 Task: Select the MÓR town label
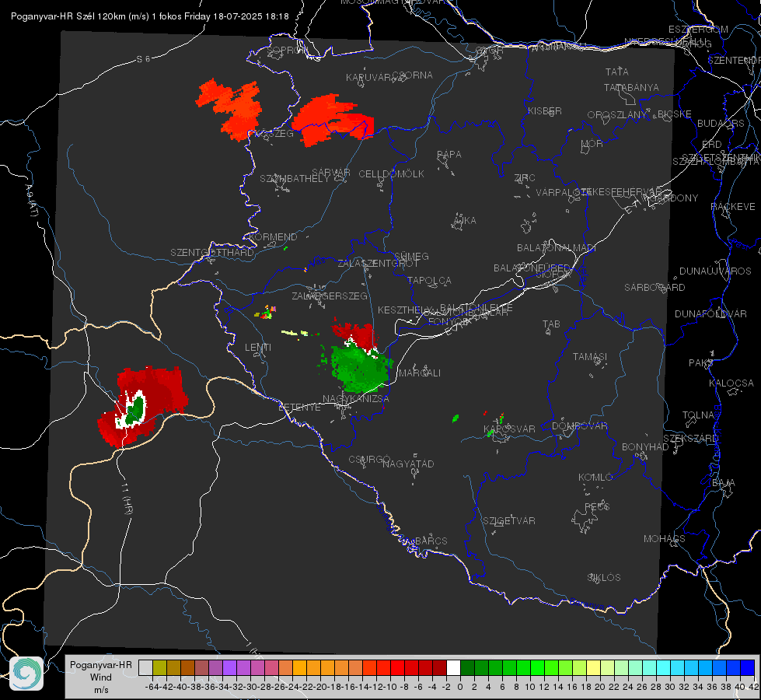click(x=592, y=143)
